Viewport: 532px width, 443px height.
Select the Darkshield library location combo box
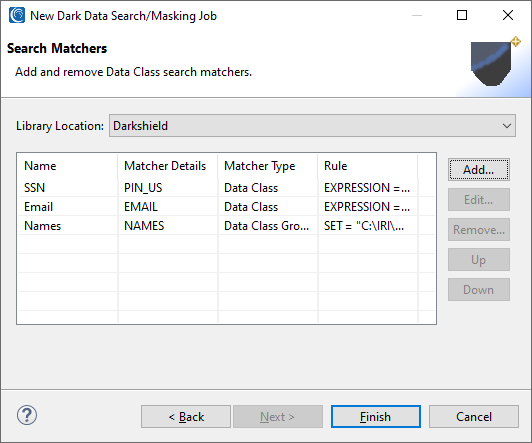312,126
